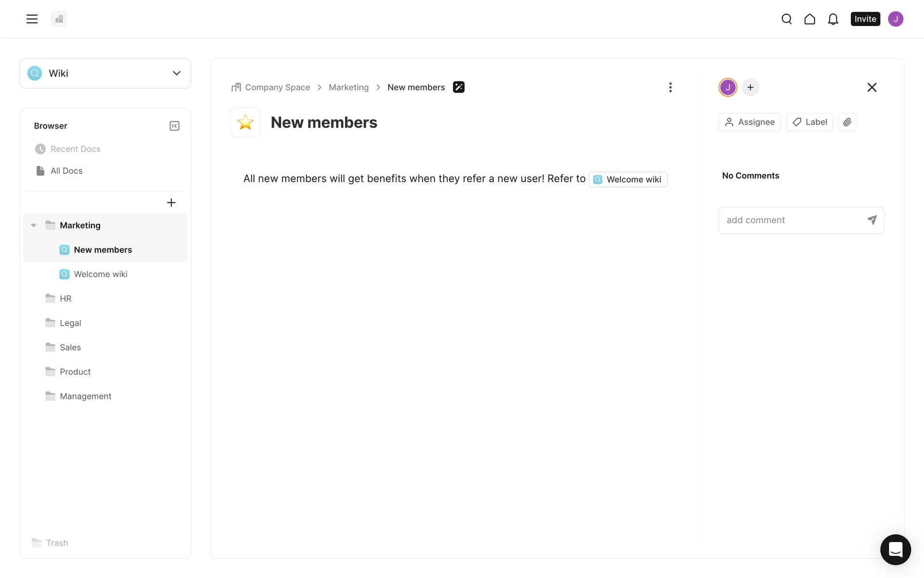Click the paperclip attachment icon
The width and height of the screenshot is (924, 578).
click(x=847, y=122)
